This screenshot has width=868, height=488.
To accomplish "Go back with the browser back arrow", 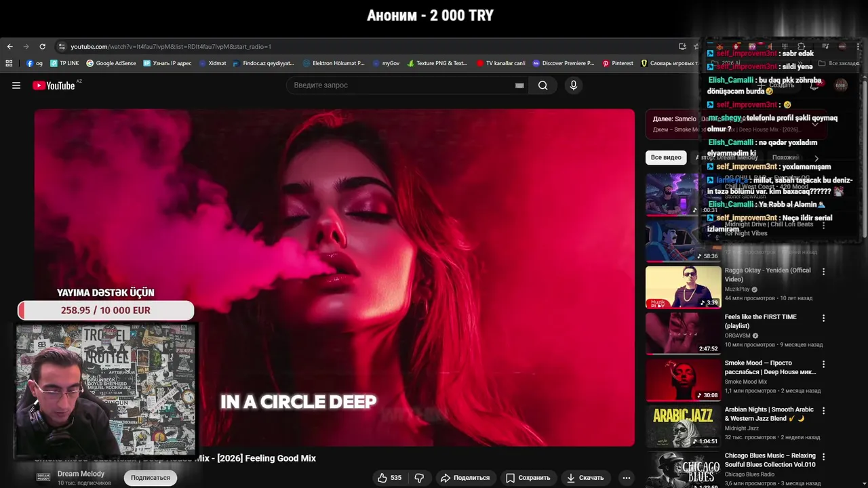I will (x=9, y=47).
